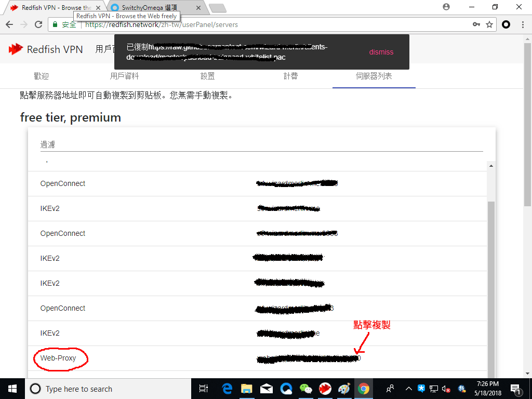Open a new browser tab
Screen dimensions: 532x399
point(218,8)
